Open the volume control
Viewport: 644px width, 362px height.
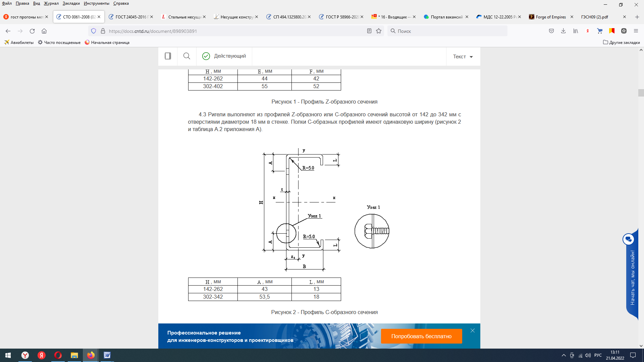pos(588,355)
